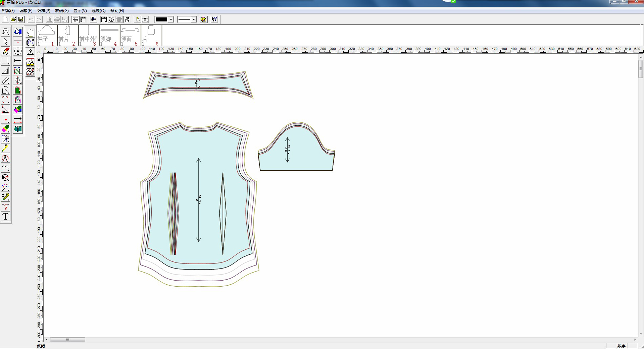Click the magic wand tool
644x349 pixels.
point(5,187)
